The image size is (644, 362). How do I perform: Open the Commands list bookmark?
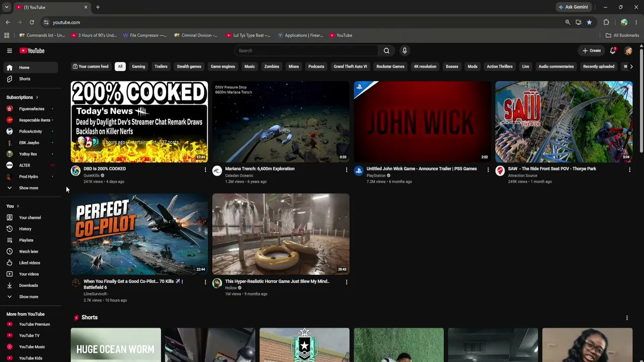pyautogui.click(x=42, y=35)
